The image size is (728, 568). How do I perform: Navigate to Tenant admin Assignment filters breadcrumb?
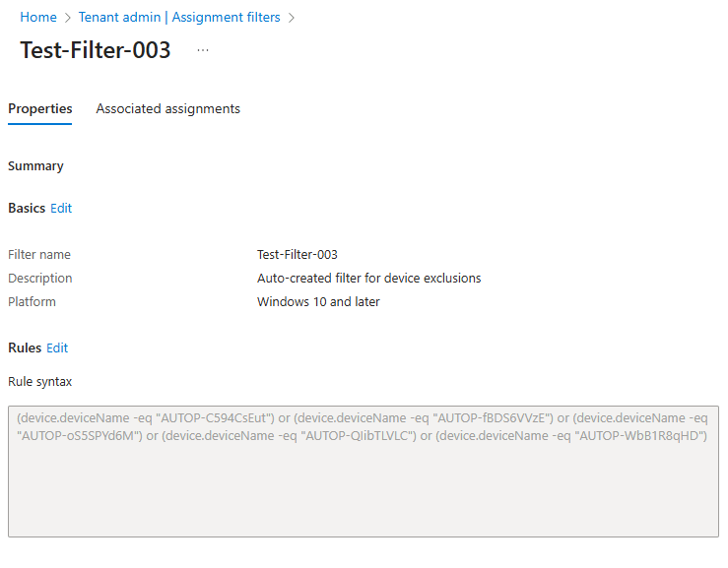point(179,18)
